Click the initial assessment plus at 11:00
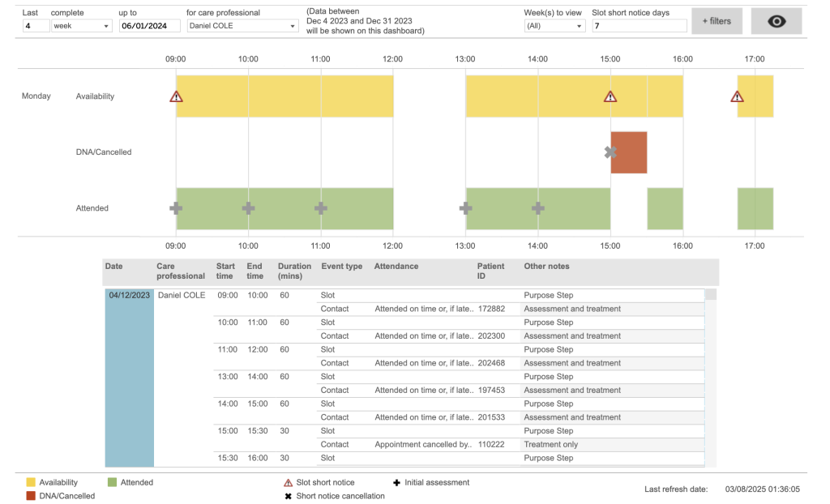Image resolution: width=830 pixels, height=504 pixels. pos(321,208)
